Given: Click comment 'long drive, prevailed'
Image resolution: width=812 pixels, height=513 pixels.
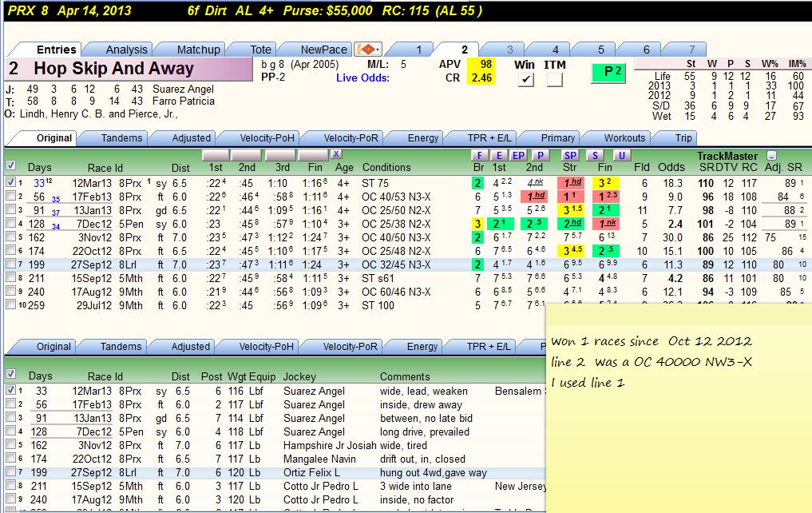Looking at the screenshot, I should click(425, 432).
